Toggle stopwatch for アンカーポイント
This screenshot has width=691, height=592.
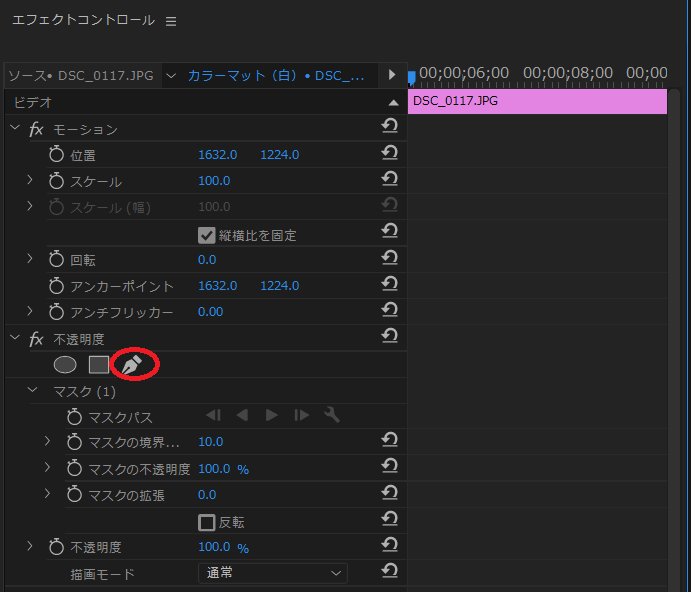point(56,286)
